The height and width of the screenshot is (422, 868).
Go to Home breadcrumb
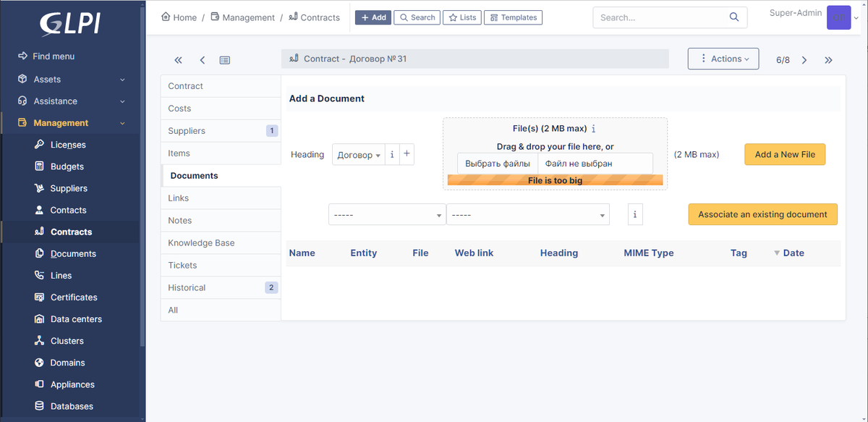point(179,17)
